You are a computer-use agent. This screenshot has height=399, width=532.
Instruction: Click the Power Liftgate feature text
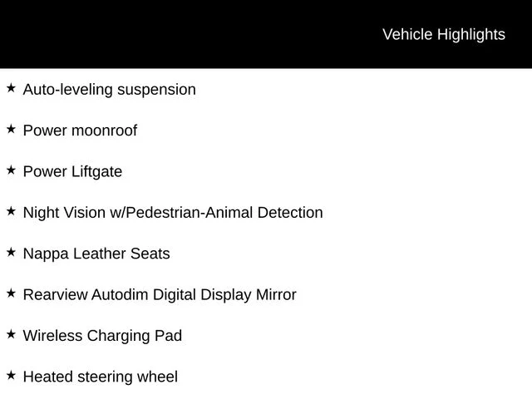72,172
